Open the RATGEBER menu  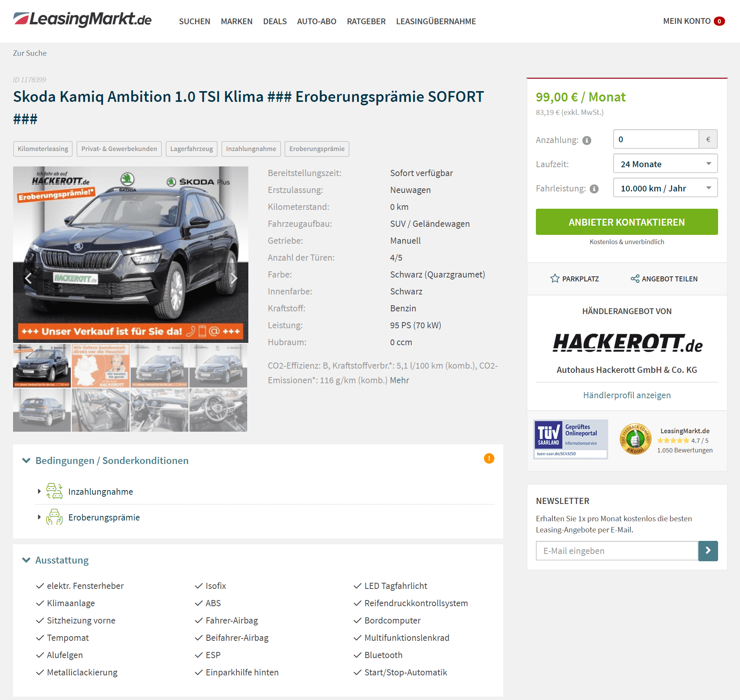(366, 21)
